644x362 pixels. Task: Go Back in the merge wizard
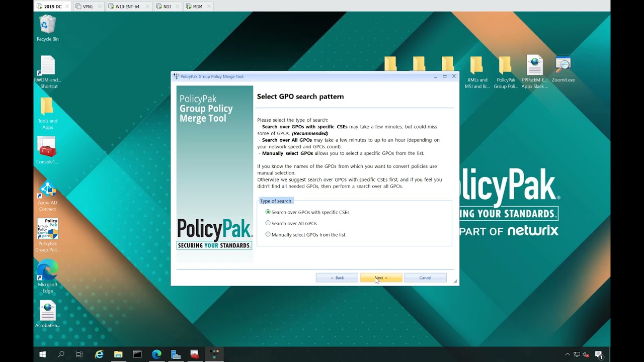[337, 278]
